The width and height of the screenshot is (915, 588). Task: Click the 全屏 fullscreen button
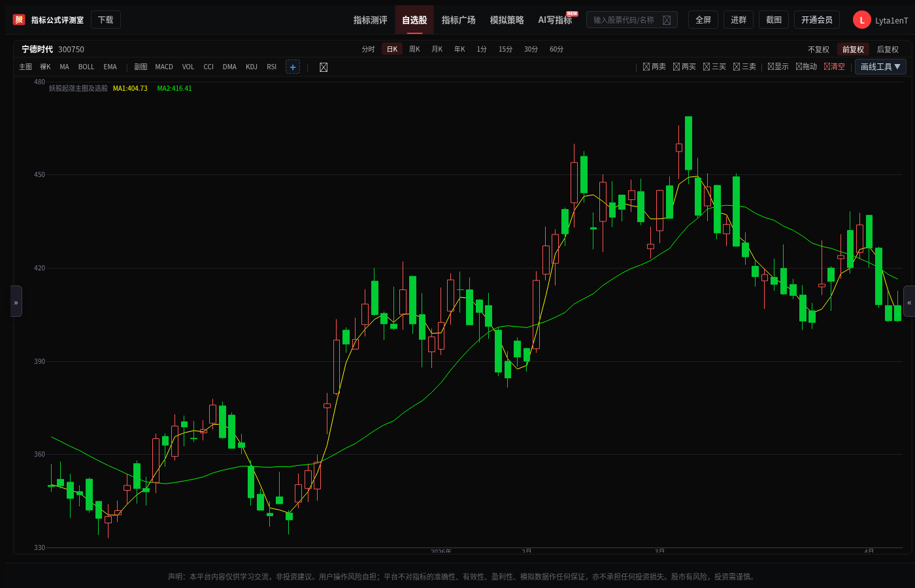pyautogui.click(x=703, y=20)
